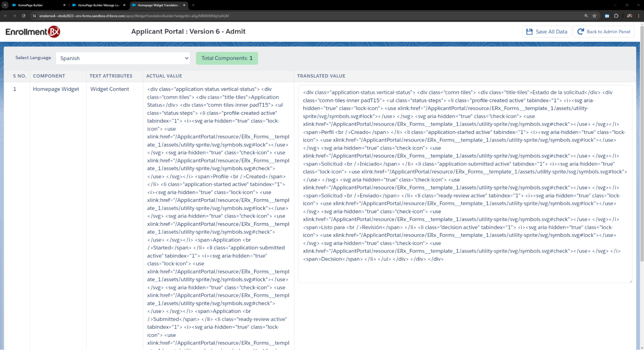
Task: Open the Chrome profile avatar
Action: (x=629, y=16)
